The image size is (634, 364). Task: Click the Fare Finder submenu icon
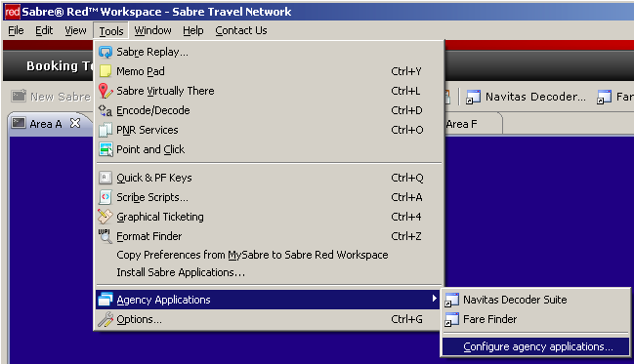451,319
